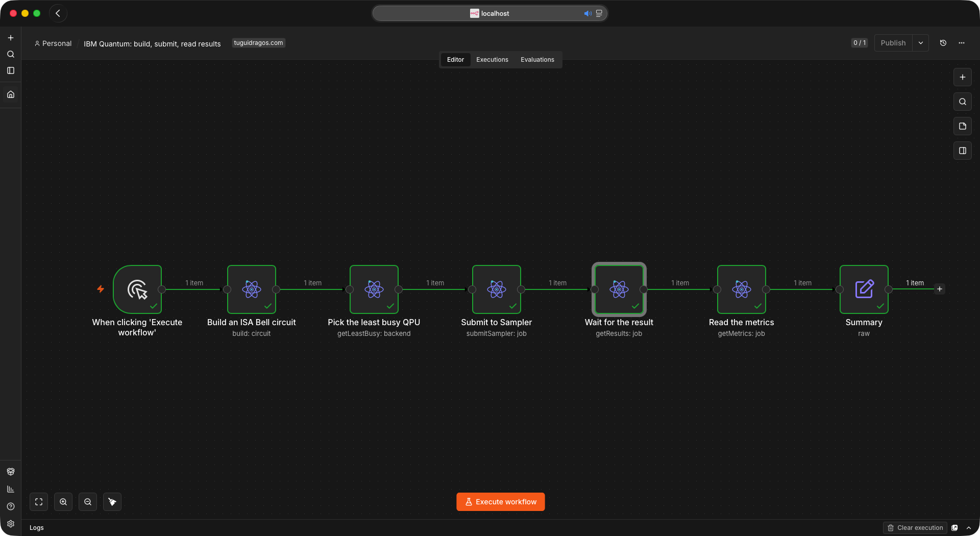The image size is (980, 536).
Task: Zoom in on the canvas
Action: pos(63,502)
